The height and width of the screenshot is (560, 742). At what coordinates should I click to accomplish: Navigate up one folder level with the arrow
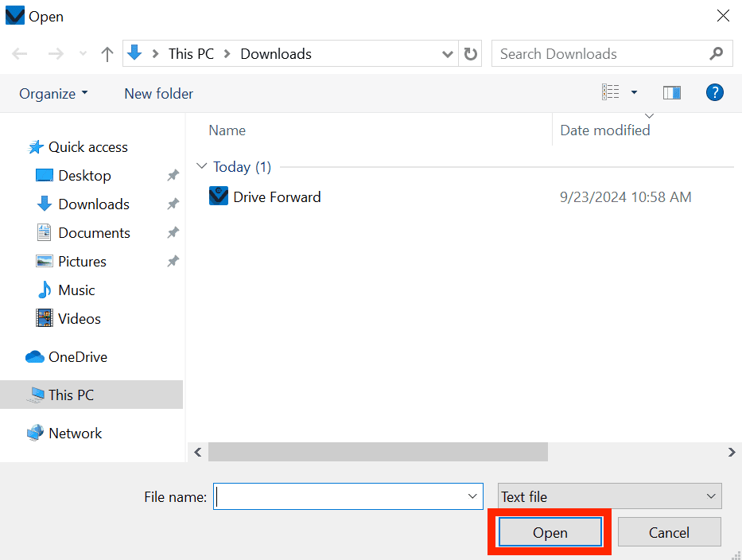point(107,53)
